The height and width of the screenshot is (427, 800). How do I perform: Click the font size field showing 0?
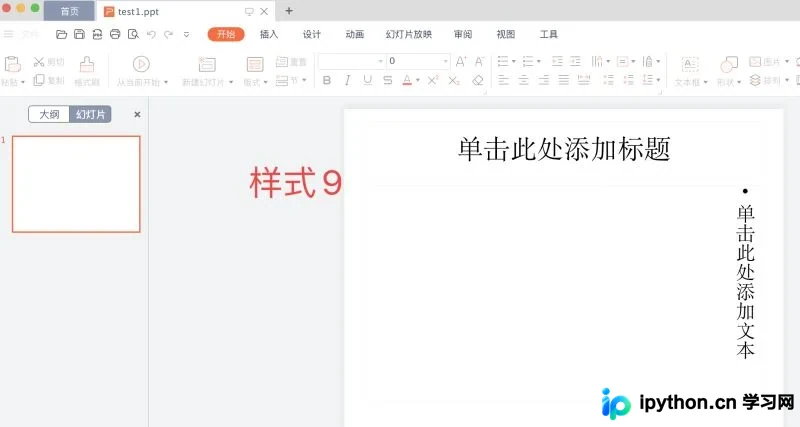pyautogui.click(x=418, y=61)
